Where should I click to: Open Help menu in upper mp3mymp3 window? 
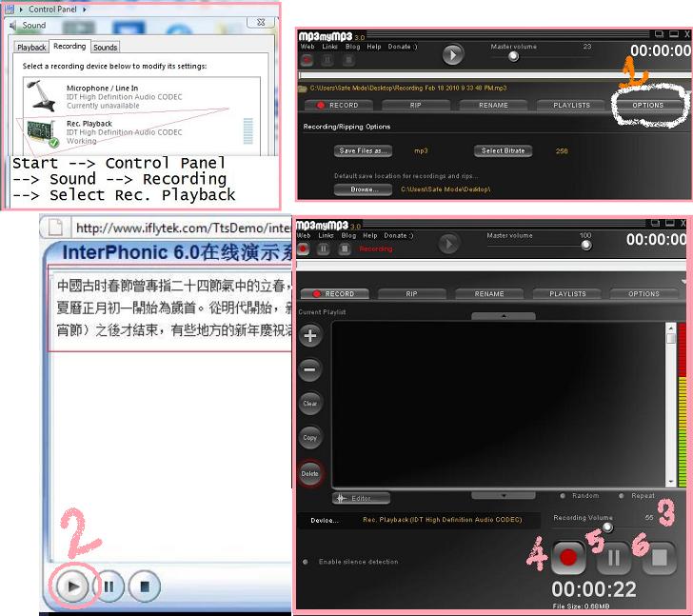point(374,47)
